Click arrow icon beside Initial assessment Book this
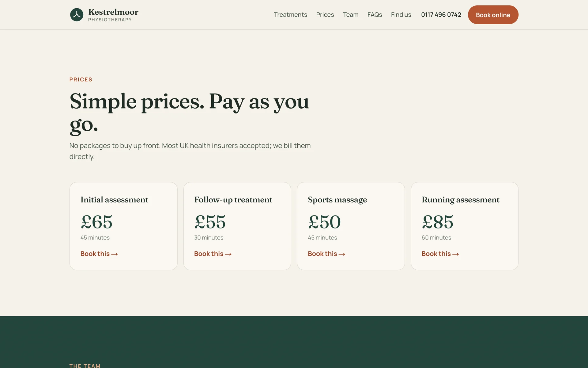 click(x=115, y=254)
